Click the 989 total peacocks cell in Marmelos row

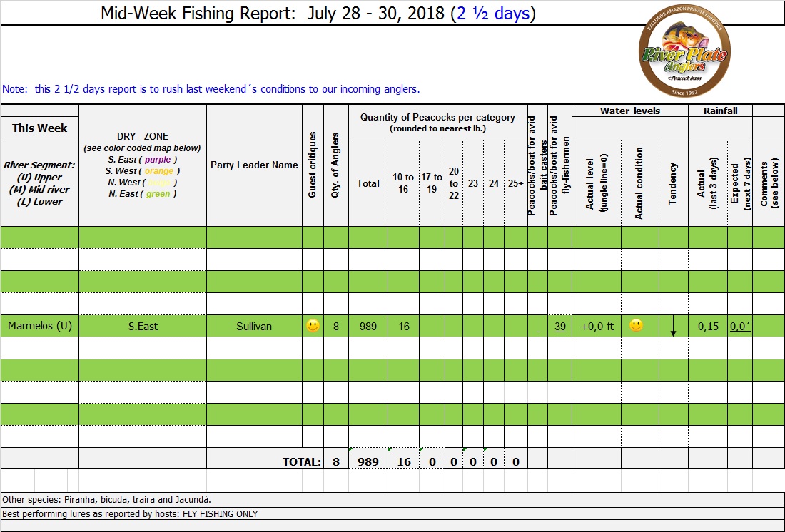point(368,327)
